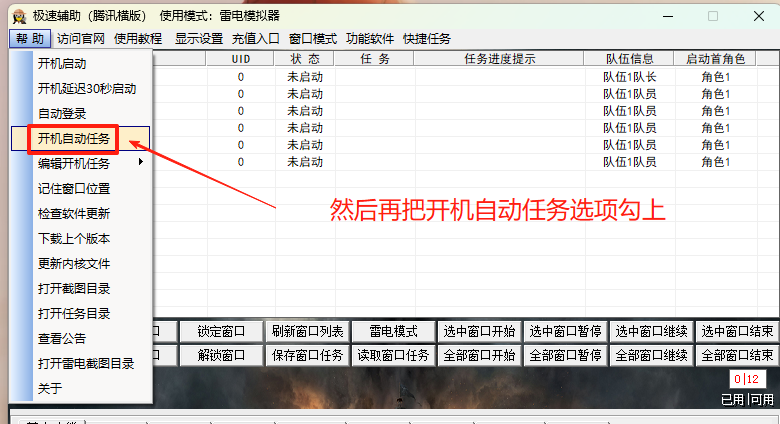Image resolution: width=780 pixels, height=424 pixels.
Task: Click the 雷电模式 button
Action: tap(393, 331)
